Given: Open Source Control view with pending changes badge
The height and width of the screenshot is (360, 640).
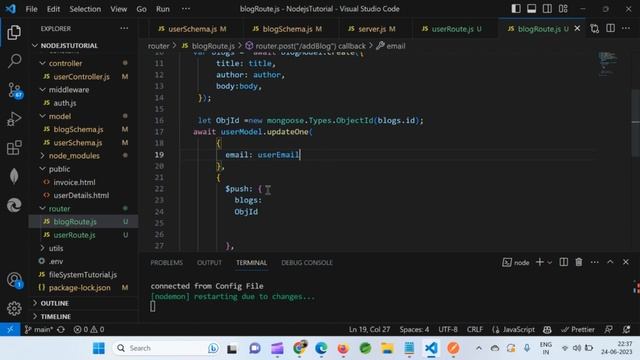Looking at the screenshot, I should point(15,90).
